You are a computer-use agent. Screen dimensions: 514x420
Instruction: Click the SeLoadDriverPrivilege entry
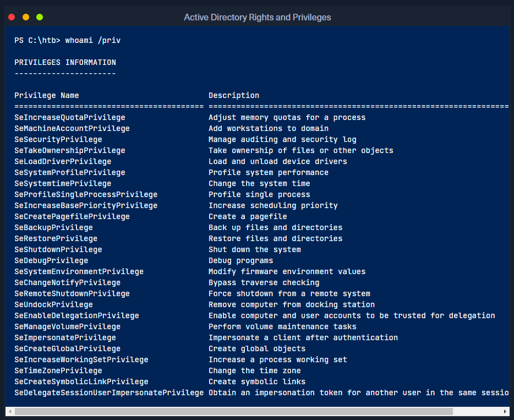click(63, 161)
